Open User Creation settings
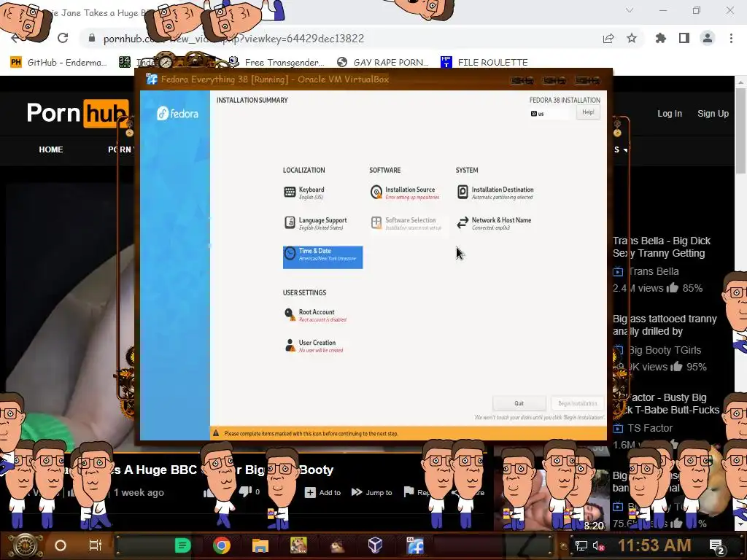The height and width of the screenshot is (560, 747). click(x=314, y=346)
